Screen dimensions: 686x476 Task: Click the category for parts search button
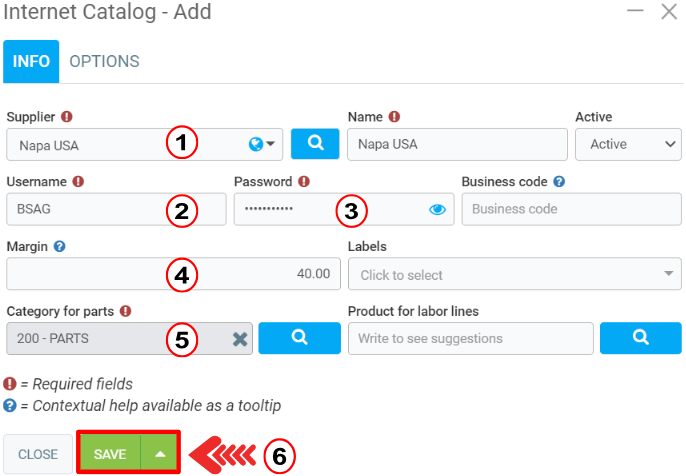click(298, 338)
